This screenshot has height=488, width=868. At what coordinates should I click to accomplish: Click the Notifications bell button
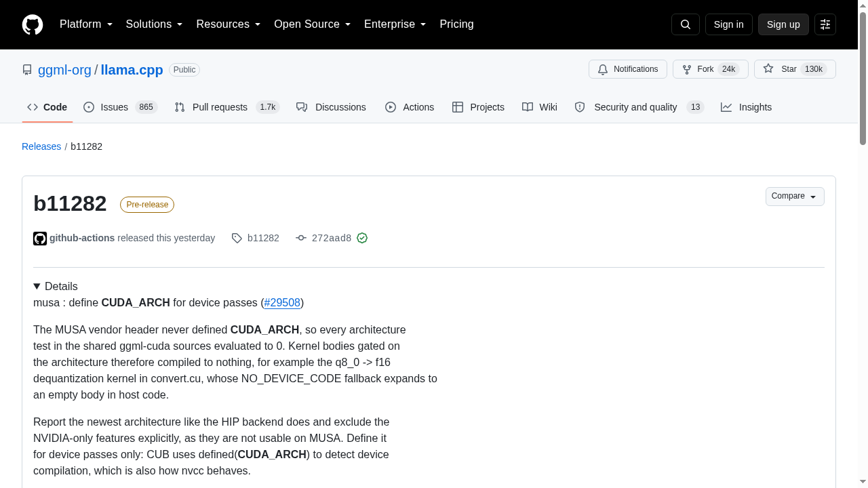pos(628,69)
